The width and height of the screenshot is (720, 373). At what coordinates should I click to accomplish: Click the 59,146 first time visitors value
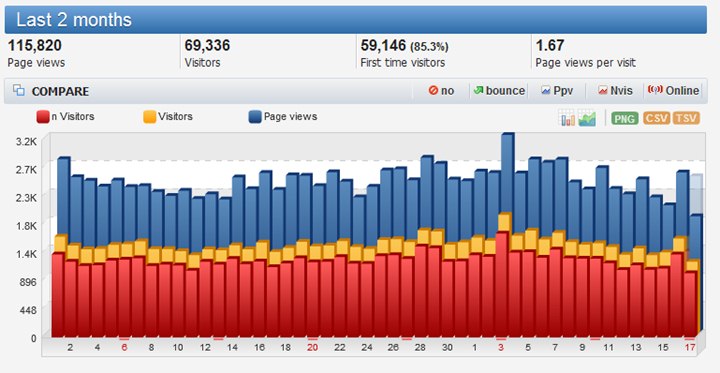(383, 45)
